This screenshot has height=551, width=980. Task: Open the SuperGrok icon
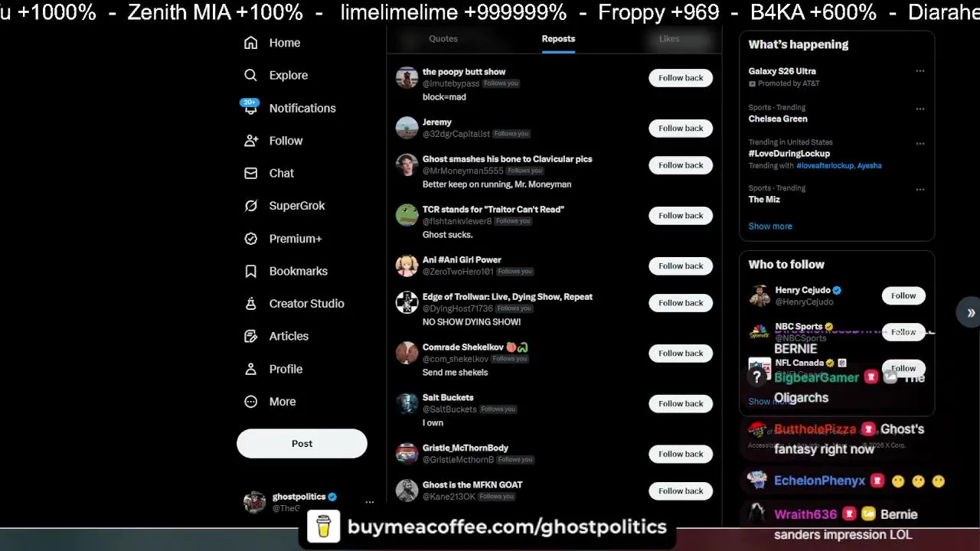(x=250, y=206)
